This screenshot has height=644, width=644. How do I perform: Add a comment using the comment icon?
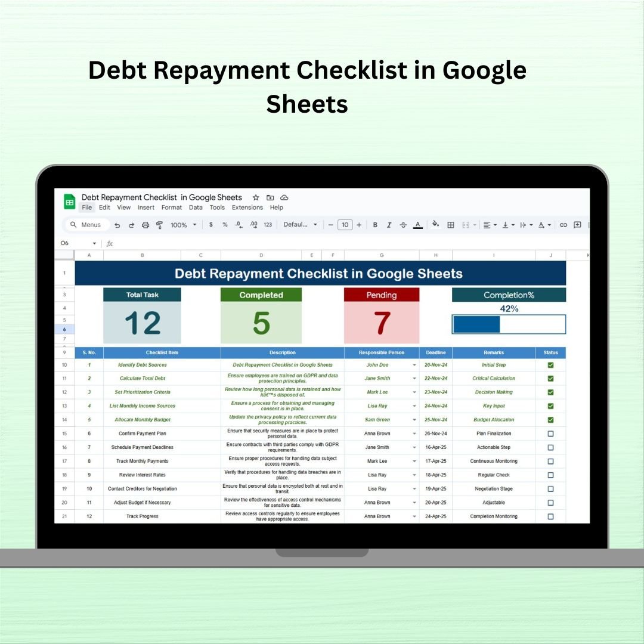(577, 225)
